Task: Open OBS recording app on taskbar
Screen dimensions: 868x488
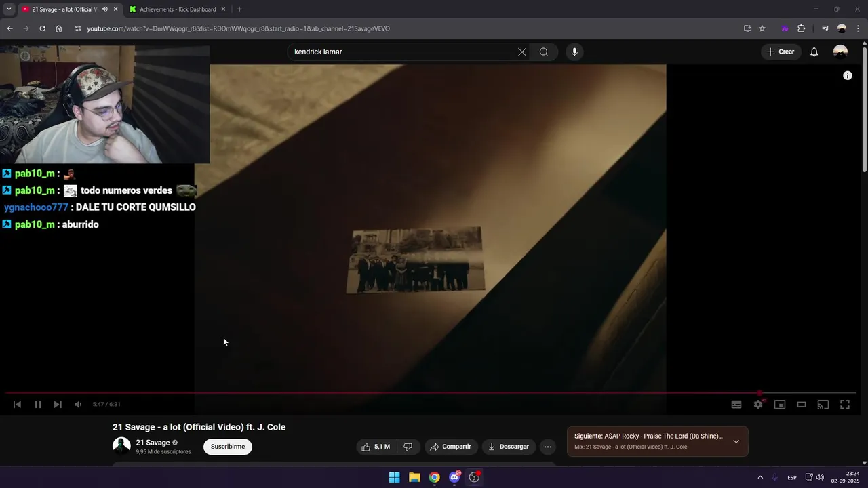Action: [x=474, y=477]
